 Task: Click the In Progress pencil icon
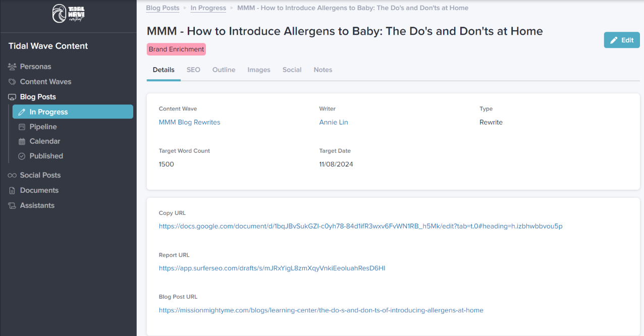pyautogui.click(x=22, y=112)
